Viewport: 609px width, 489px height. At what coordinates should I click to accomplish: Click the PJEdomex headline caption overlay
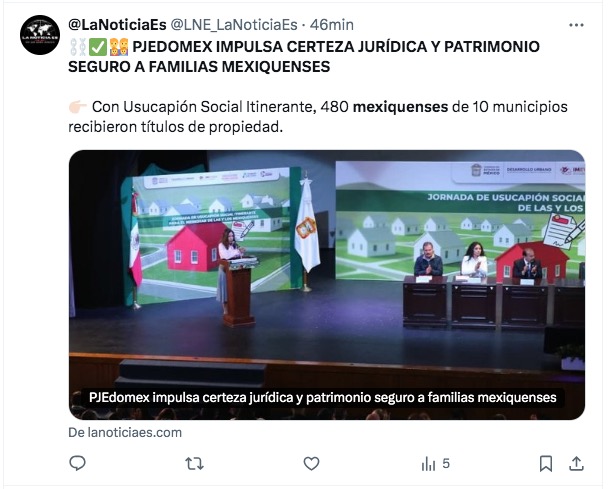click(322, 398)
